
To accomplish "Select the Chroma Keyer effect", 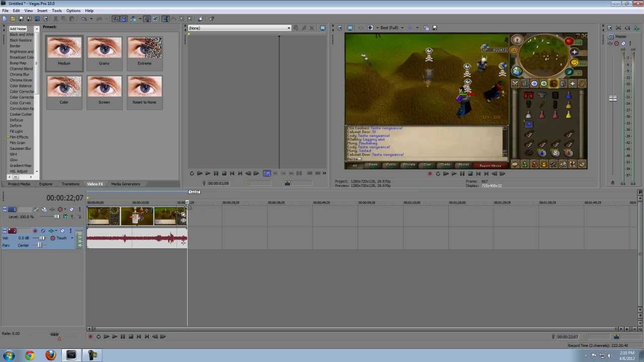I will pos(21,80).
